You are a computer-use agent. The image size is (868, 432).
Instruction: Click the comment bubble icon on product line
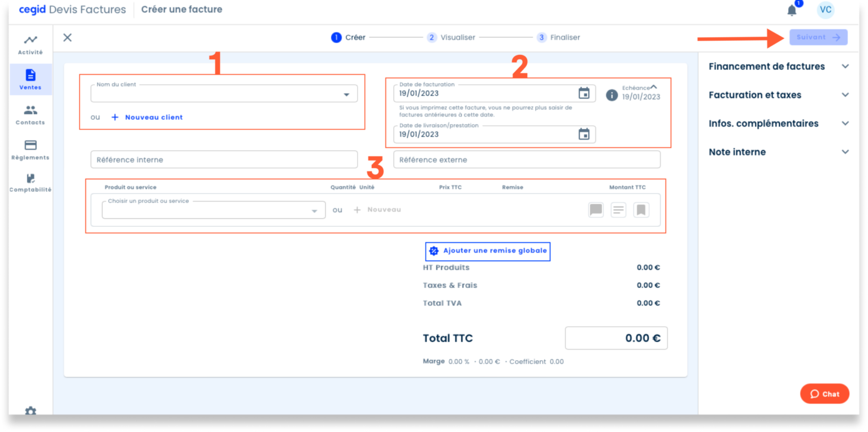point(596,210)
